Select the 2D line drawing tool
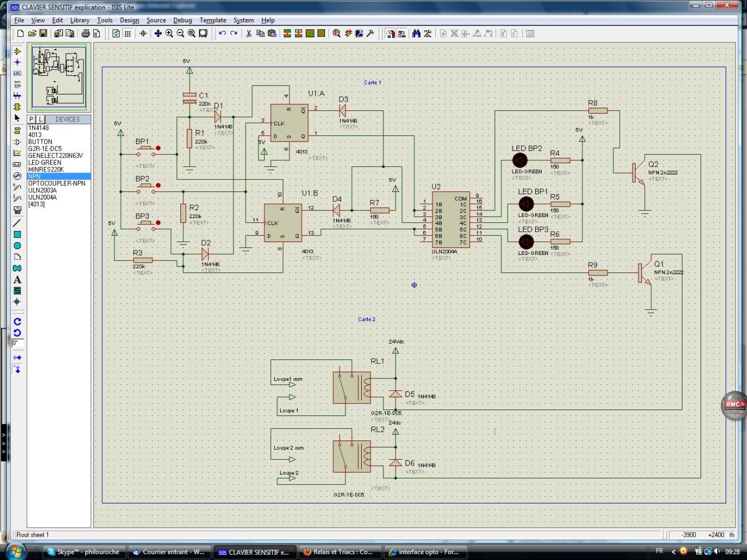This screenshot has width=747, height=560. point(17,222)
